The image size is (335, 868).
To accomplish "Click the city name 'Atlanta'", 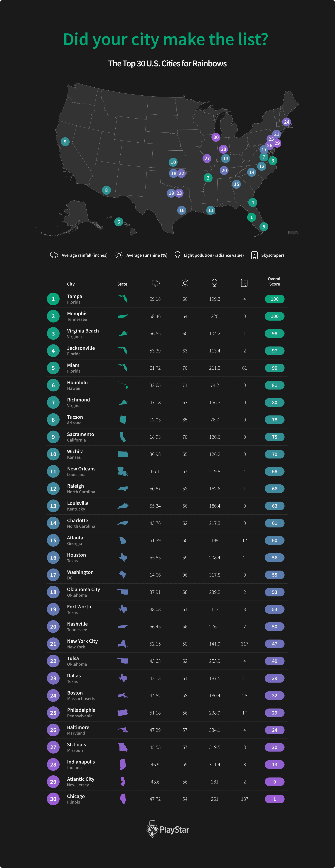I will pos(75,538).
